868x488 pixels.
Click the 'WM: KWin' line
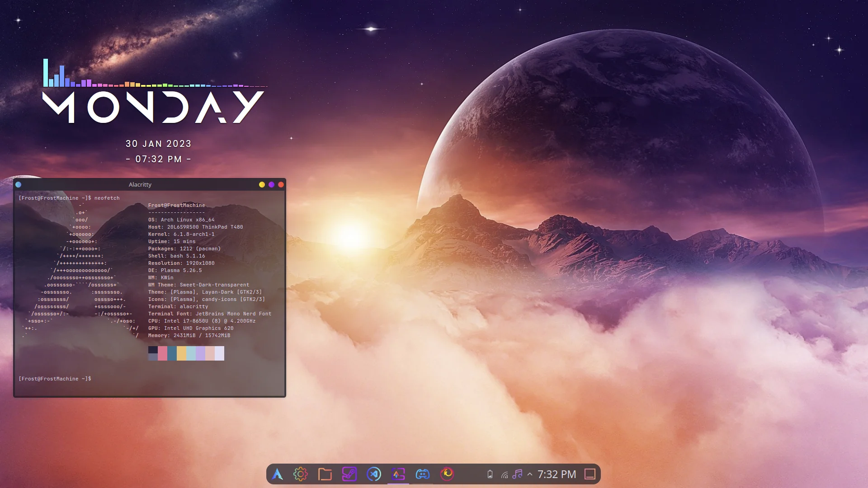(161, 277)
